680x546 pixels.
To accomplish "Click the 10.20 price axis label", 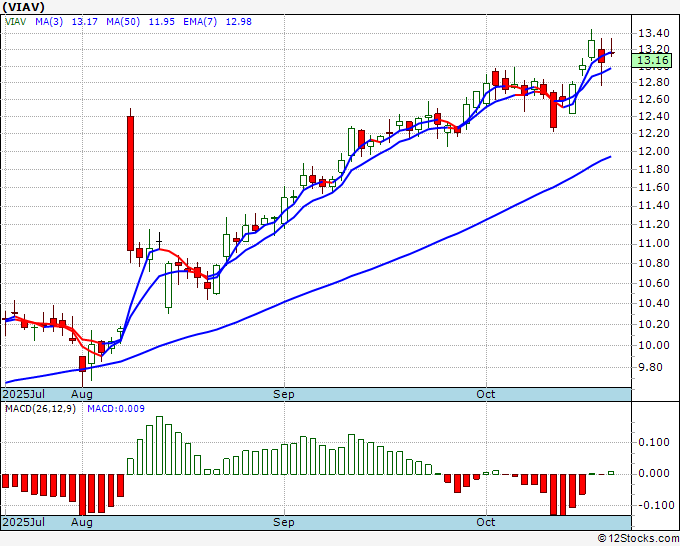I will click(x=654, y=324).
